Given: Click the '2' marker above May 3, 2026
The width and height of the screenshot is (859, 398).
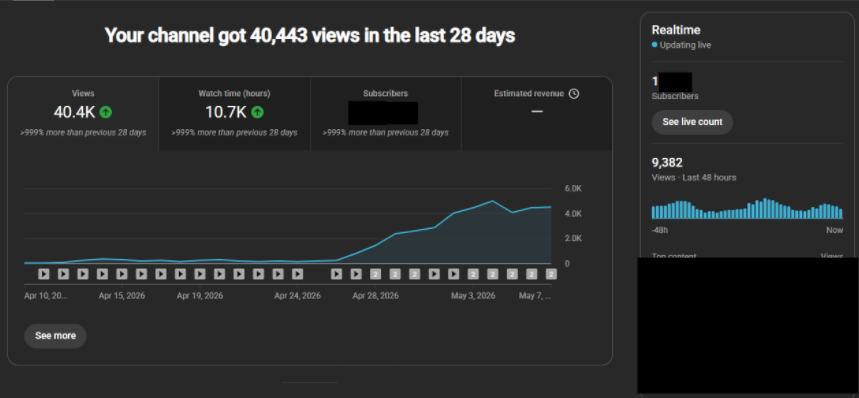Looking at the screenshot, I should (473, 274).
